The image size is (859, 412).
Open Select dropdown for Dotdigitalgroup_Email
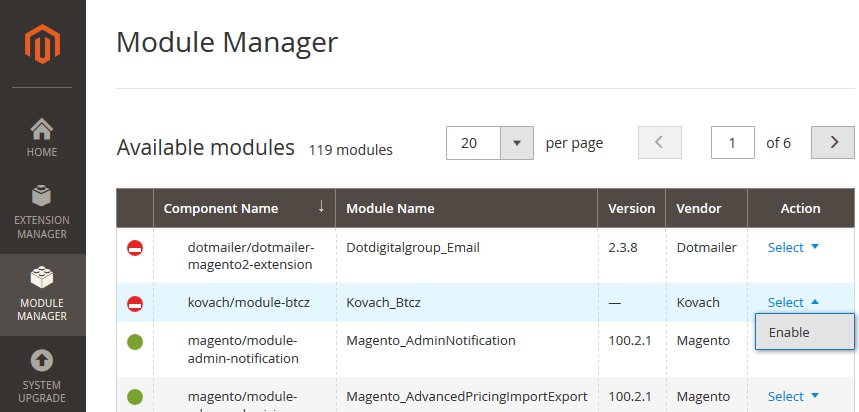pos(793,248)
